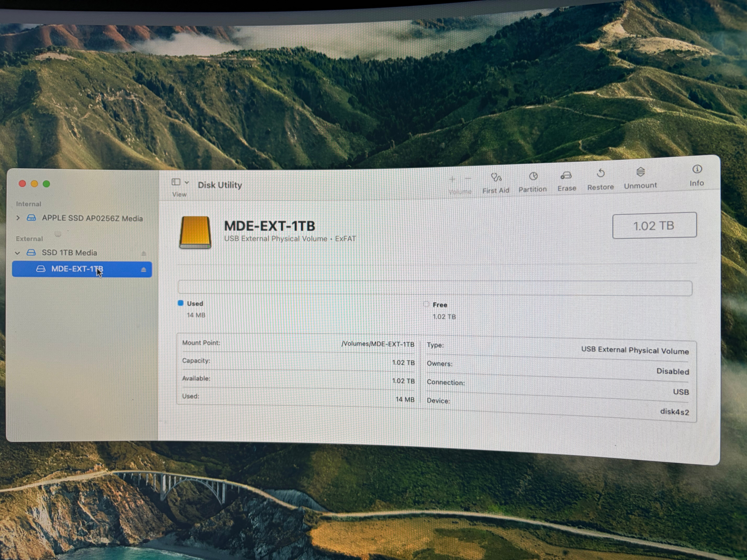Click the 1.02 TB capacity box
747x560 pixels.
click(654, 225)
